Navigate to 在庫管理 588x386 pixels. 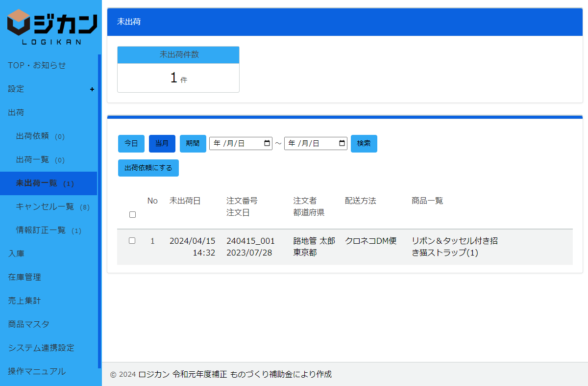point(24,277)
